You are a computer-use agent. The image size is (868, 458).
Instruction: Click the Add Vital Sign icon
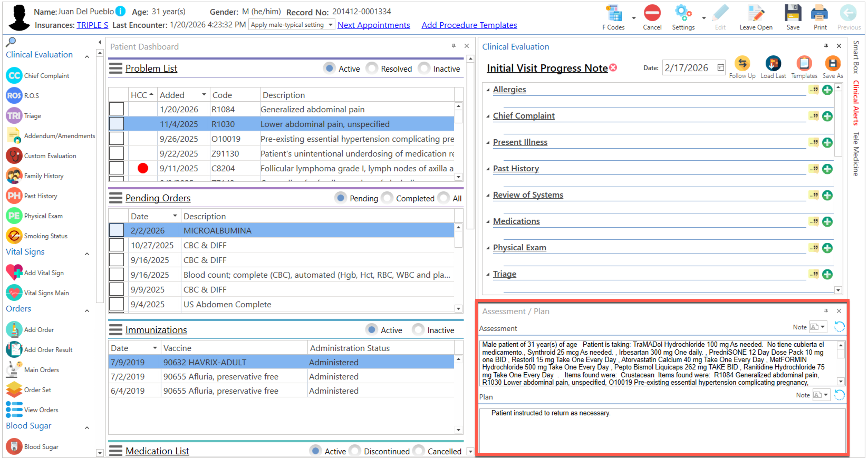point(14,272)
